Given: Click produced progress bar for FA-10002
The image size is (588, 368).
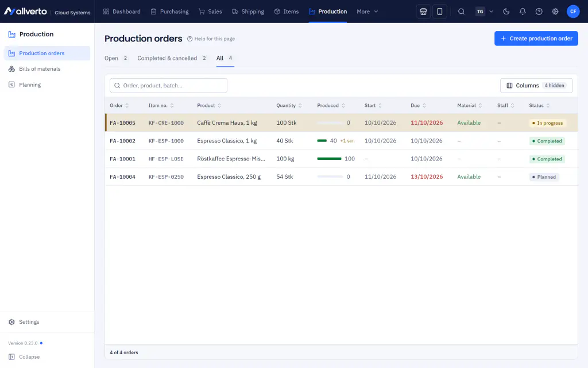Looking at the screenshot, I should (322, 141).
